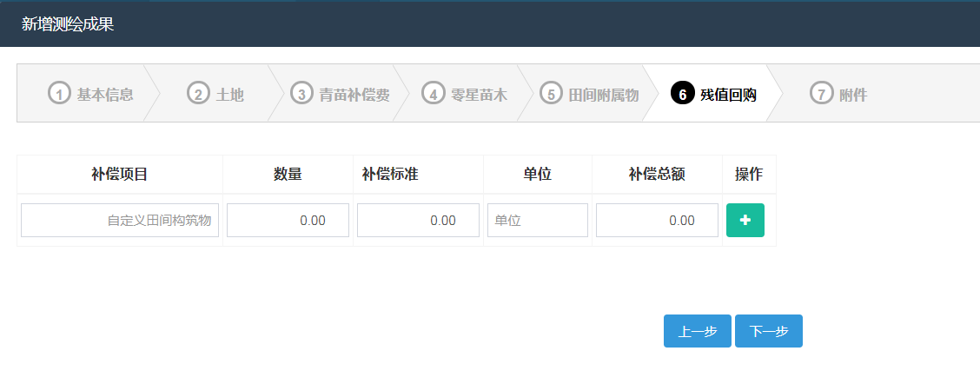Go to step 2 土地
The image size is (980, 384).
click(x=215, y=95)
